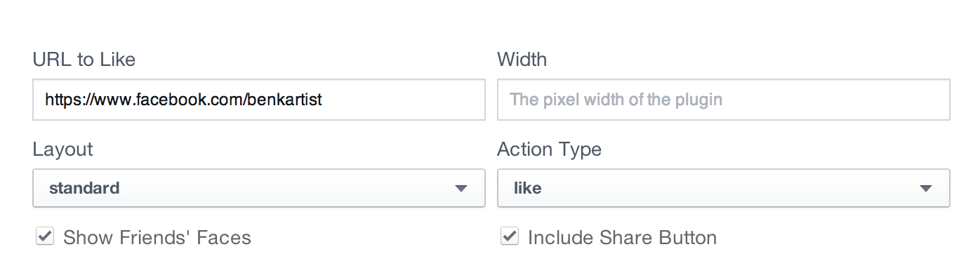Click the URL to Like label

tap(84, 60)
